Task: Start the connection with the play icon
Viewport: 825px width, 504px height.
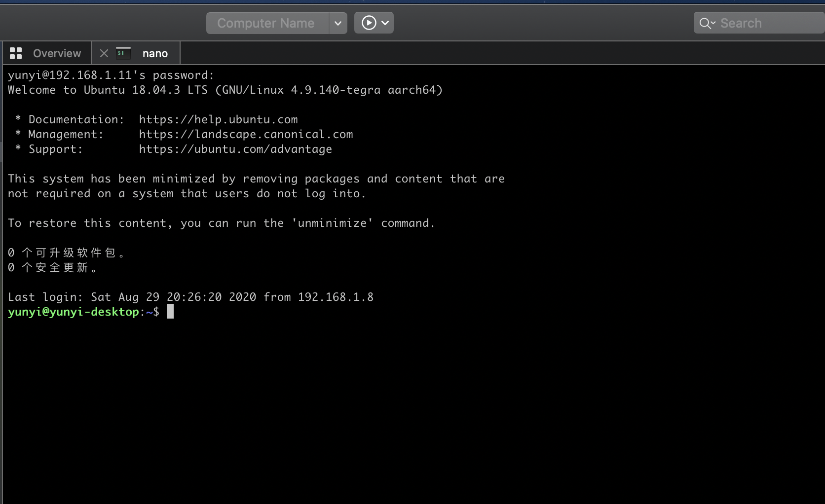Action: click(x=369, y=23)
